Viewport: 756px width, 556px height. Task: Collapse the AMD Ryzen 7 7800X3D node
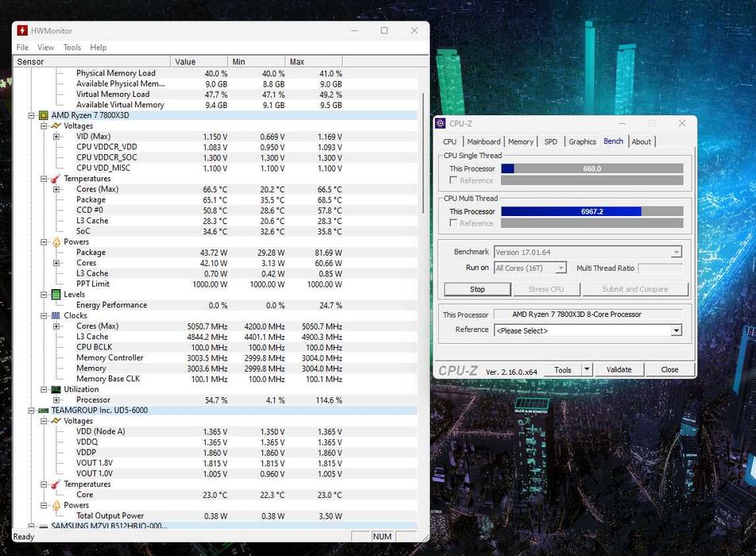coord(31,115)
